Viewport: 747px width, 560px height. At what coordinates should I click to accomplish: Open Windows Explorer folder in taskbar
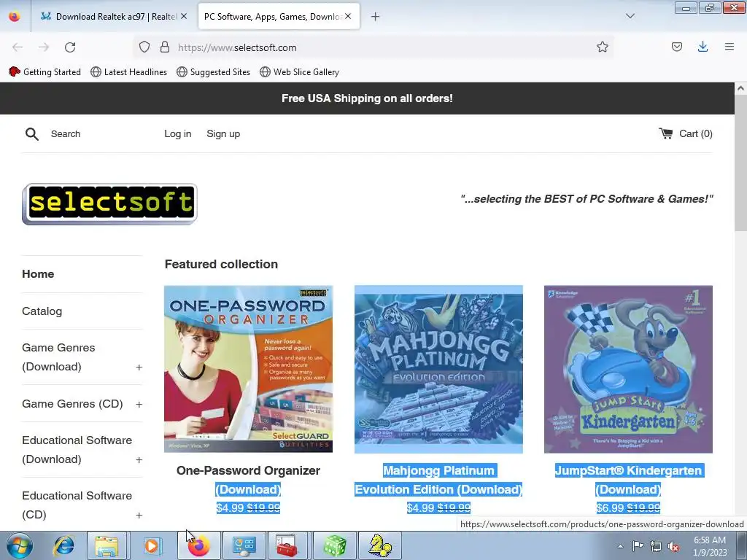pyautogui.click(x=107, y=545)
